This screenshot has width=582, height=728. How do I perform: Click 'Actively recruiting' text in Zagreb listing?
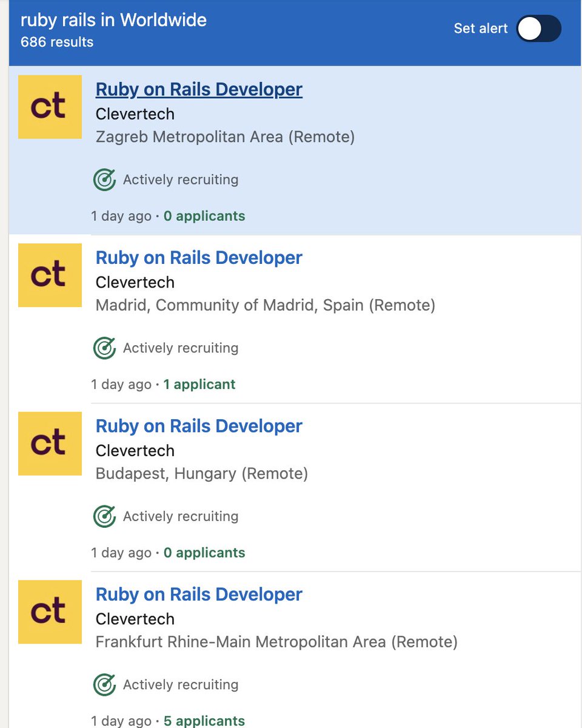coord(181,180)
